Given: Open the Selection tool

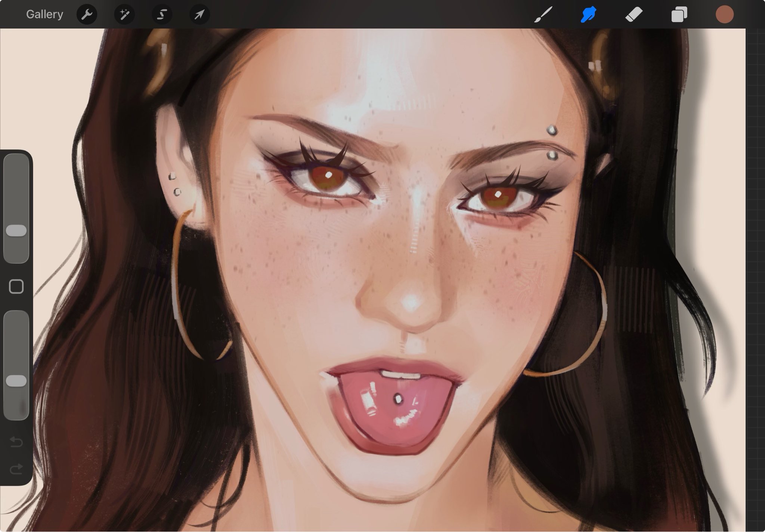Looking at the screenshot, I should coord(162,15).
